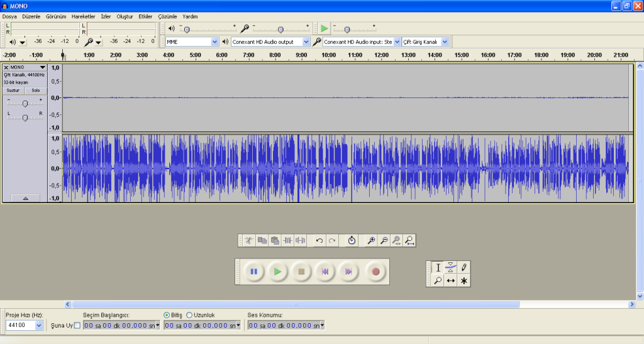Select the Multi-tool asterisk
644x344 pixels.
pyautogui.click(x=464, y=280)
